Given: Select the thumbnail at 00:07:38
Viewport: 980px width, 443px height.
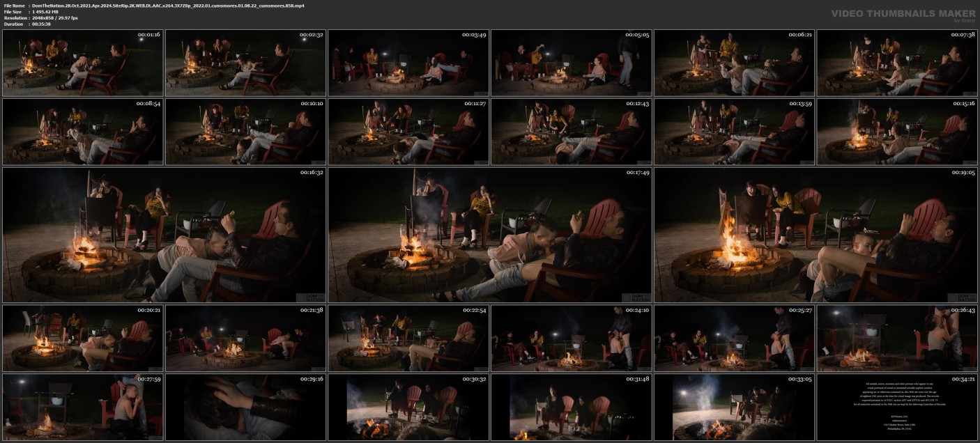Looking at the screenshot, I should pyautogui.click(x=897, y=63).
